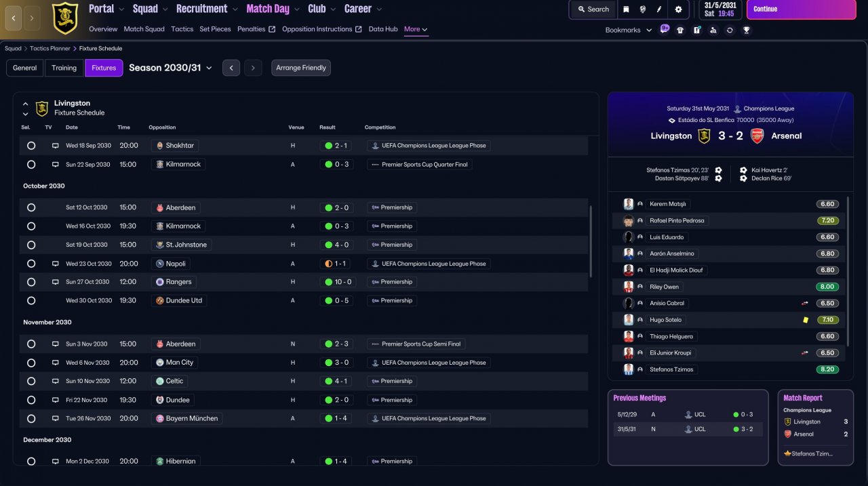
Task: Open the Squad dropdown menu
Action: click(x=150, y=9)
